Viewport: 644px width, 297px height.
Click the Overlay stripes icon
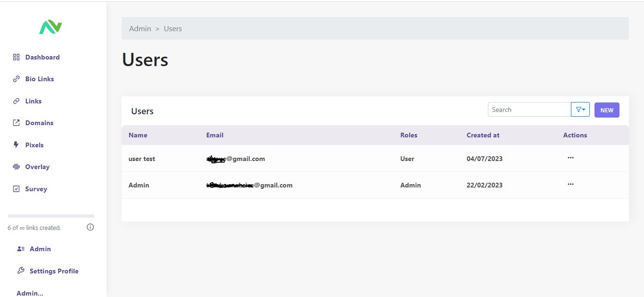click(16, 167)
